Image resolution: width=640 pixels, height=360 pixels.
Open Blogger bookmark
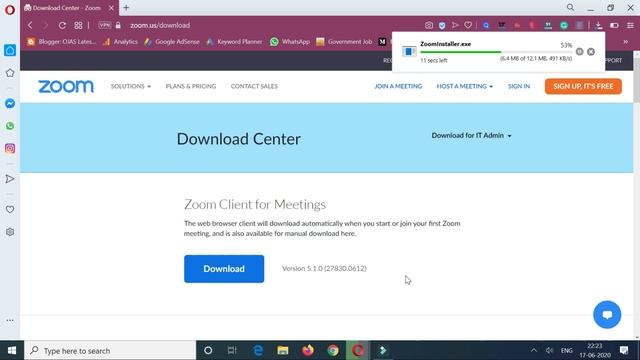61,42
